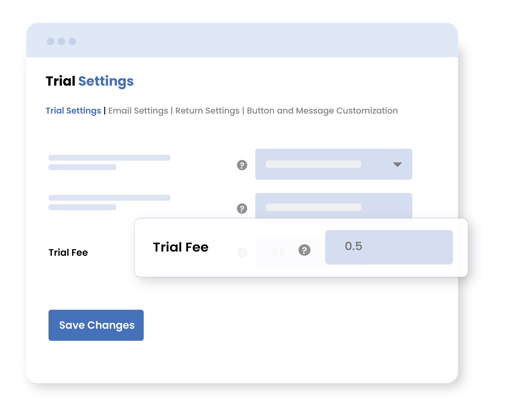Click the faded help icon behind the Trial Fee card

click(x=242, y=253)
